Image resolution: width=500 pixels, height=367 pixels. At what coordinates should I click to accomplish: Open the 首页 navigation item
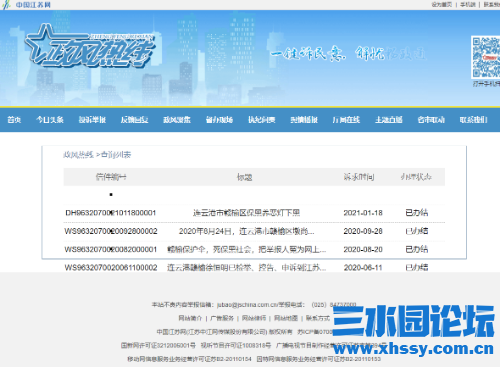tap(14, 120)
